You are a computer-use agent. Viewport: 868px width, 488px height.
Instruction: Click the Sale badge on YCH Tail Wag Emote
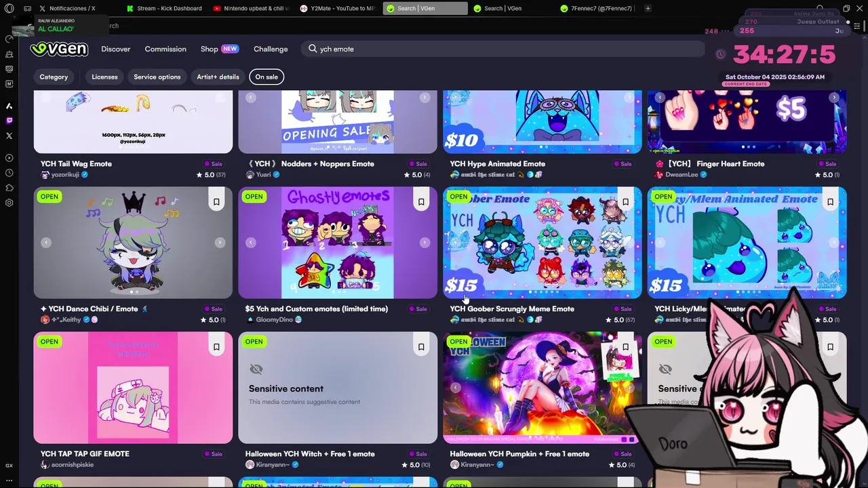214,163
